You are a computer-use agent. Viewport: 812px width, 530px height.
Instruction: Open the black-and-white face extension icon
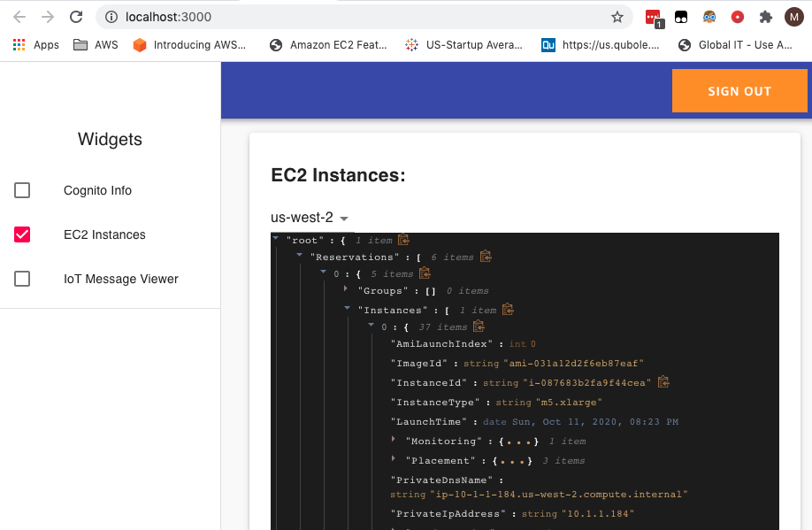[x=681, y=17]
